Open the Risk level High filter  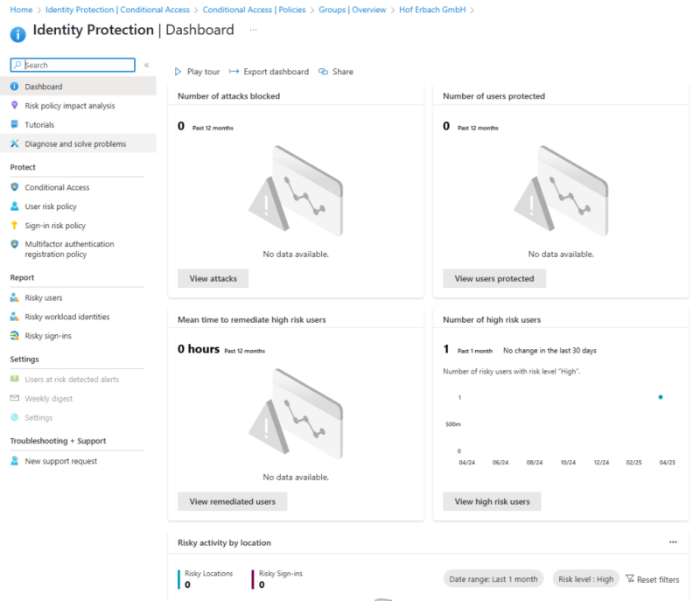[x=585, y=578]
